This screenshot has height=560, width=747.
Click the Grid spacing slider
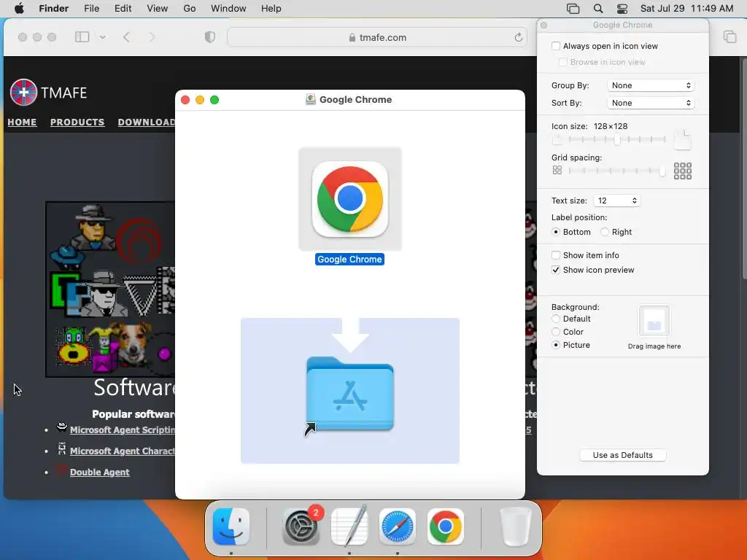[x=617, y=171]
